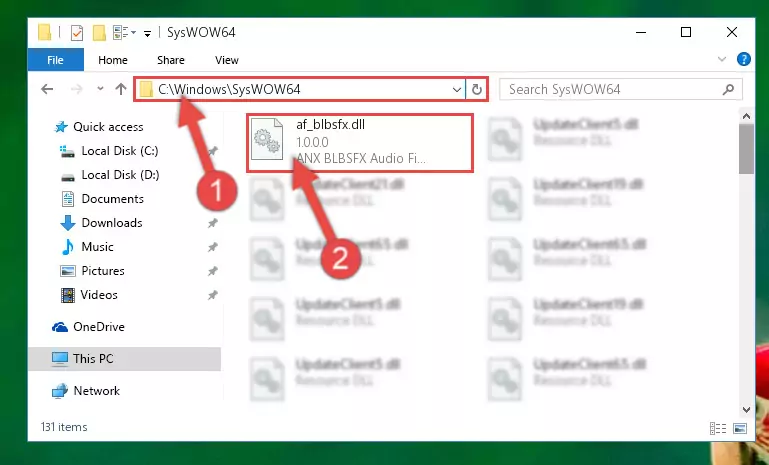Click the scrollbar down arrow
The width and height of the screenshot is (769, 465).
pyautogui.click(x=746, y=410)
